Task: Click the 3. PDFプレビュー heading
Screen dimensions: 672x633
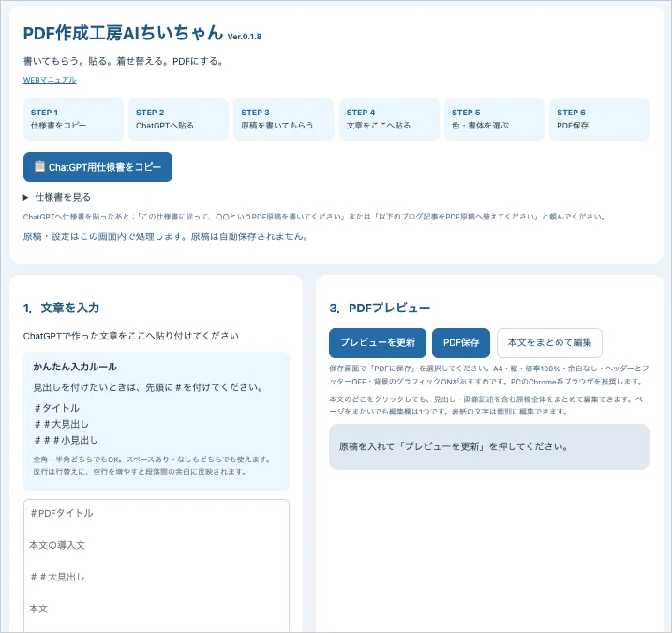Action: [380, 308]
